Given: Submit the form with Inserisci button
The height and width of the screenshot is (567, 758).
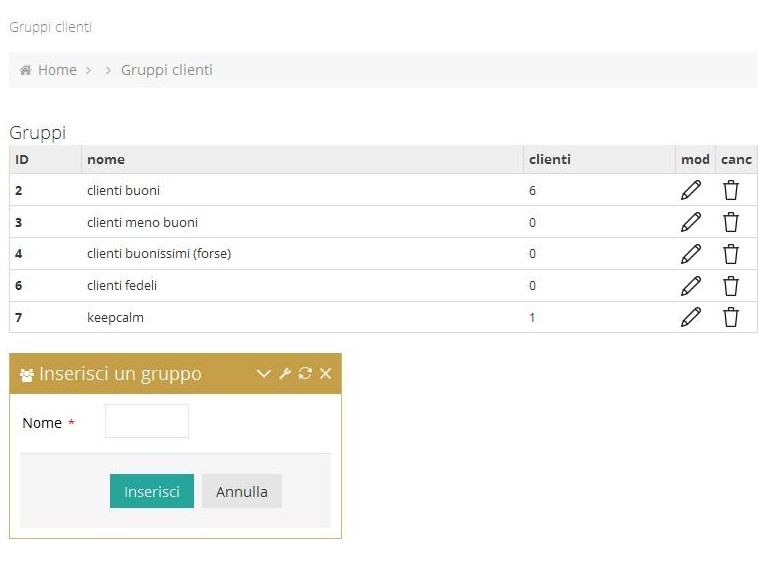Looking at the screenshot, I should [x=152, y=491].
